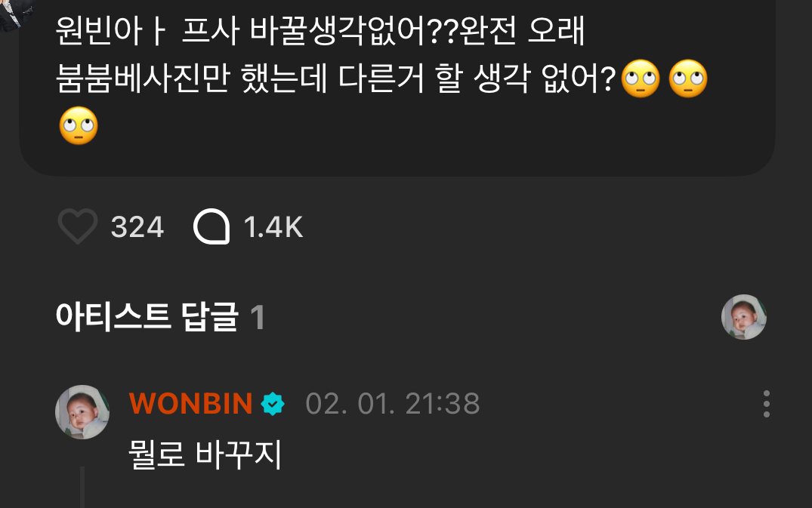812x508 pixels.
Task: Open WONBIN's profile from the orange username
Action: (190, 404)
